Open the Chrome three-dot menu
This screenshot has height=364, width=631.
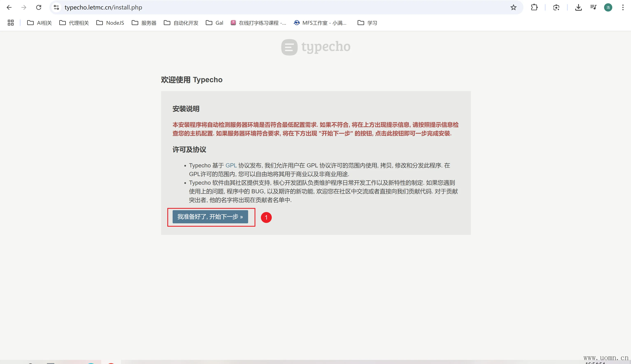623,7
